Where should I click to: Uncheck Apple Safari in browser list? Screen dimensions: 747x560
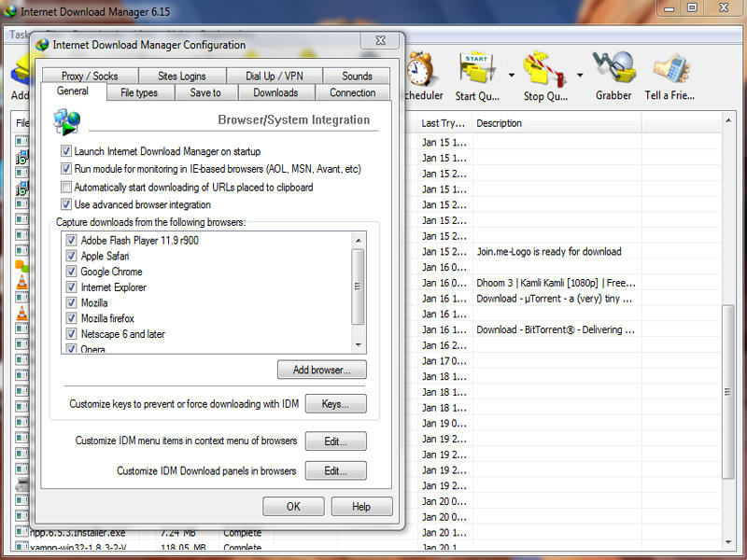[x=72, y=256]
